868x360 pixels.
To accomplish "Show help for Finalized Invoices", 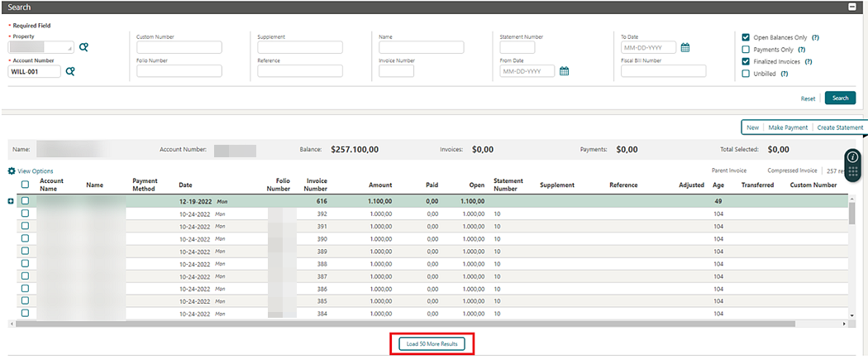I will pyautogui.click(x=808, y=61).
